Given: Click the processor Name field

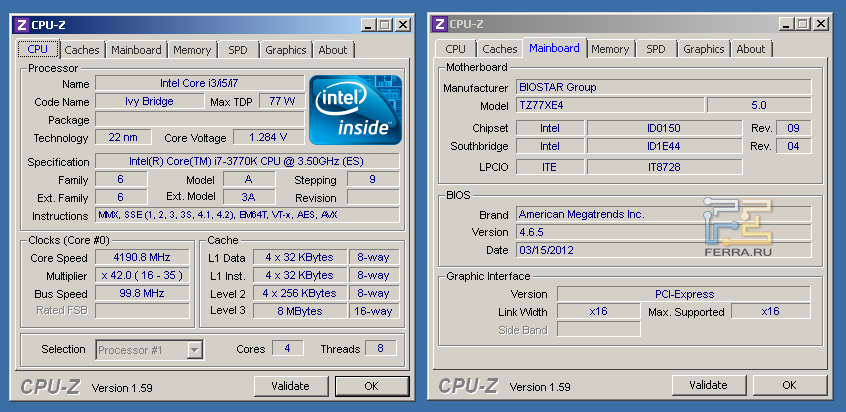Looking at the screenshot, I should tap(200, 84).
